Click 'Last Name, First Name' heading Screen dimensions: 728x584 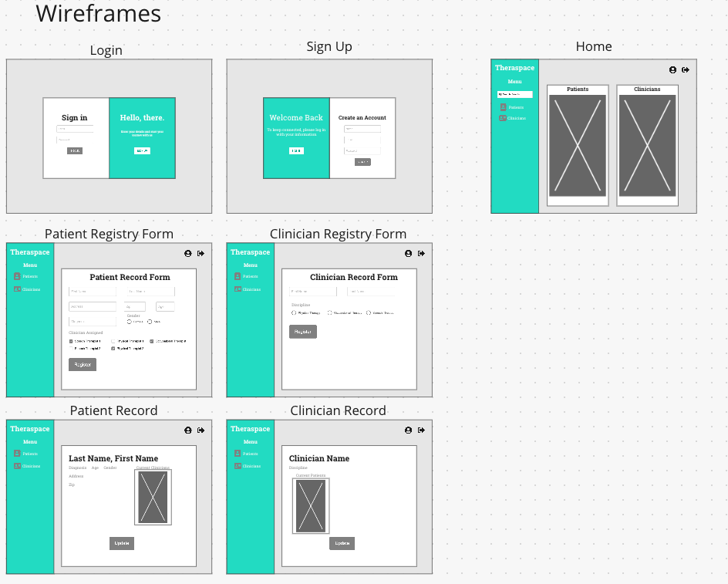[x=113, y=458]
